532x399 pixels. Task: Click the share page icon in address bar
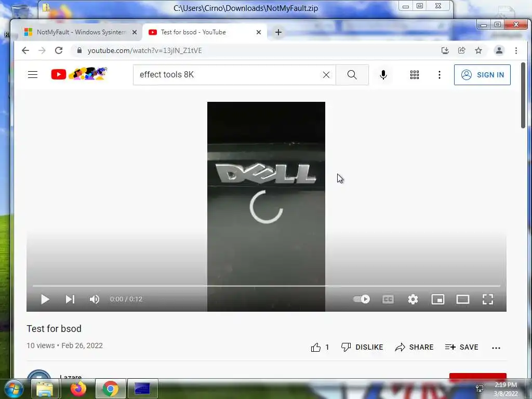point(462,50)
